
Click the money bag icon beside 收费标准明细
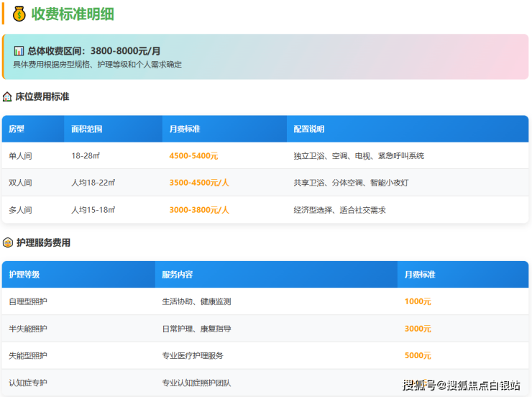(19, 14)
